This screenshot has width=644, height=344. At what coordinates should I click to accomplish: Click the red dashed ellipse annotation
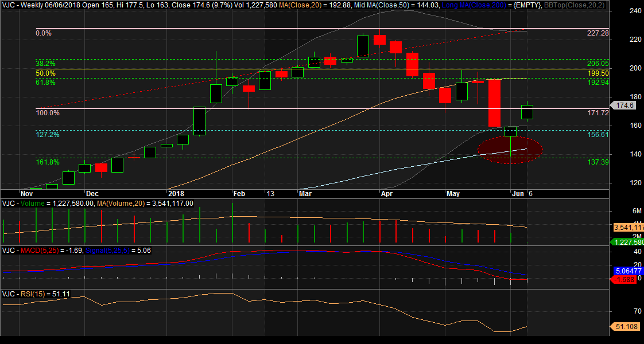pyautogui.click(x=510, y=150)
